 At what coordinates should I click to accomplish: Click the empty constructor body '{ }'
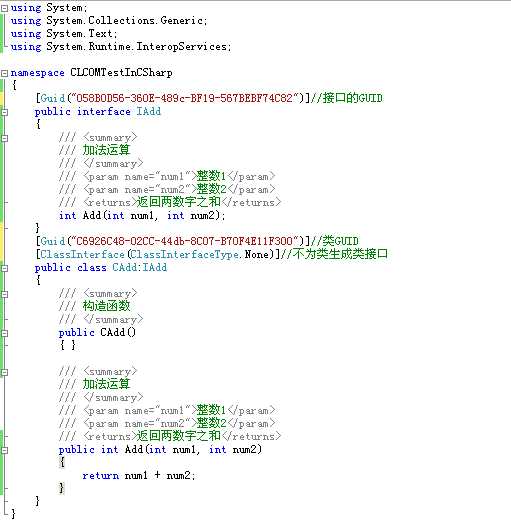click(68, 345)
